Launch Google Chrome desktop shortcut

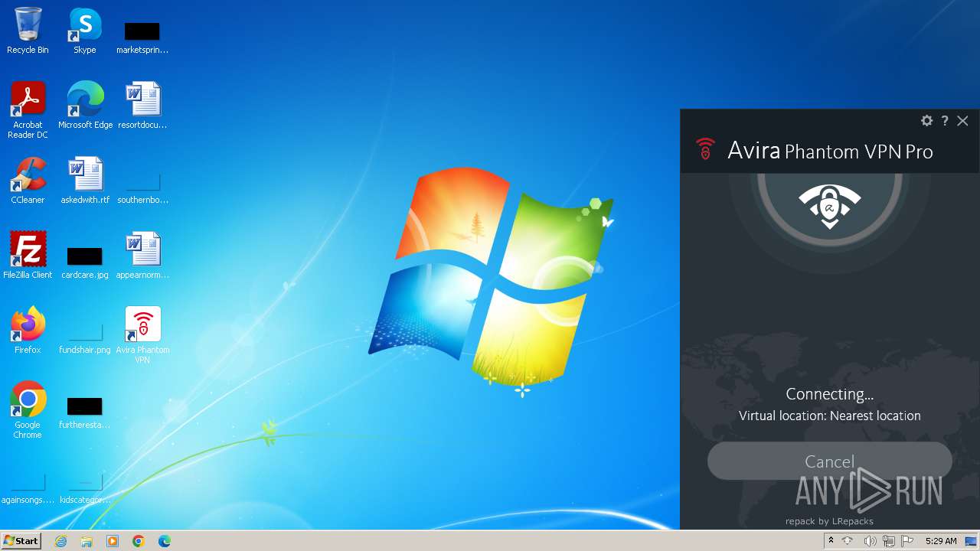click(28, 409)
